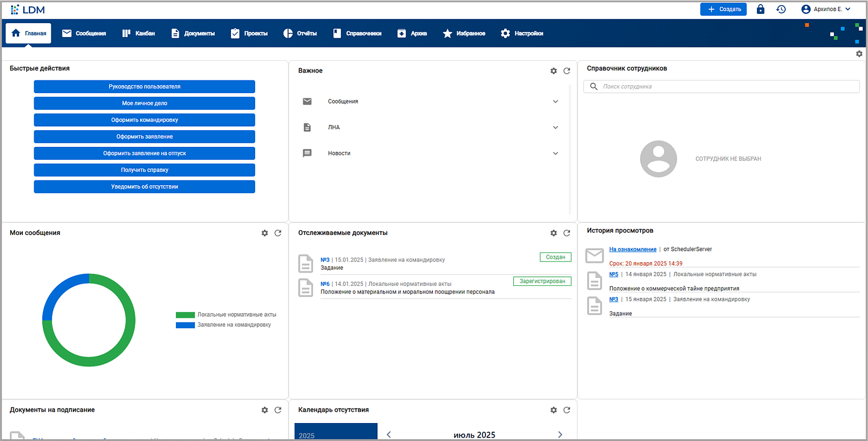
Task: Click the Создать button
Action: click(723, 9)
